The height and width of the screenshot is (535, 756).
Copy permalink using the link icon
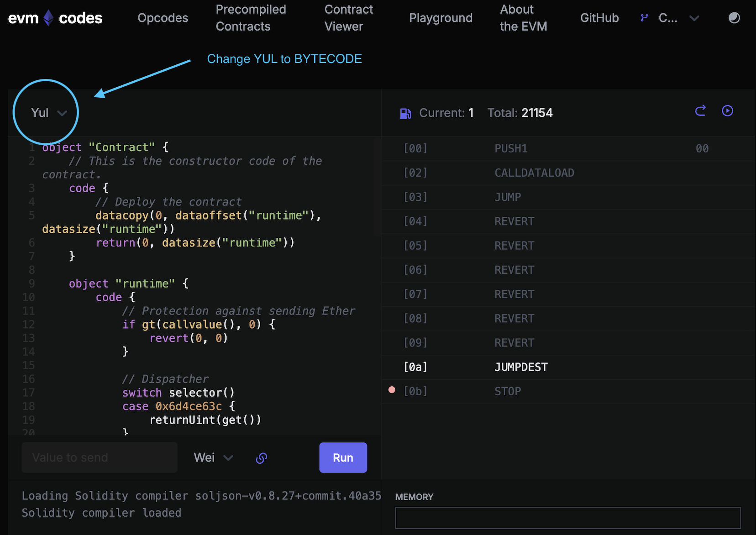coord(261,458)
